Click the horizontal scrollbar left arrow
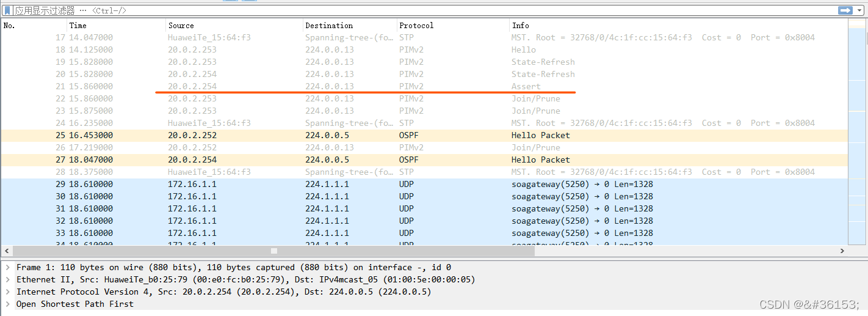This screenshot has width=868, height=316. click(6, 251)
